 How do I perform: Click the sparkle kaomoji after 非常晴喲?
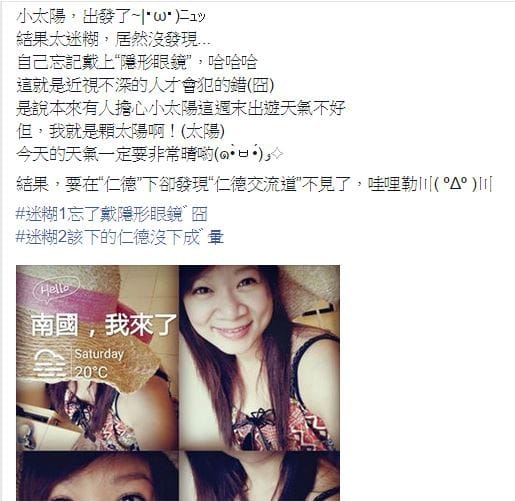click(249, 155)
